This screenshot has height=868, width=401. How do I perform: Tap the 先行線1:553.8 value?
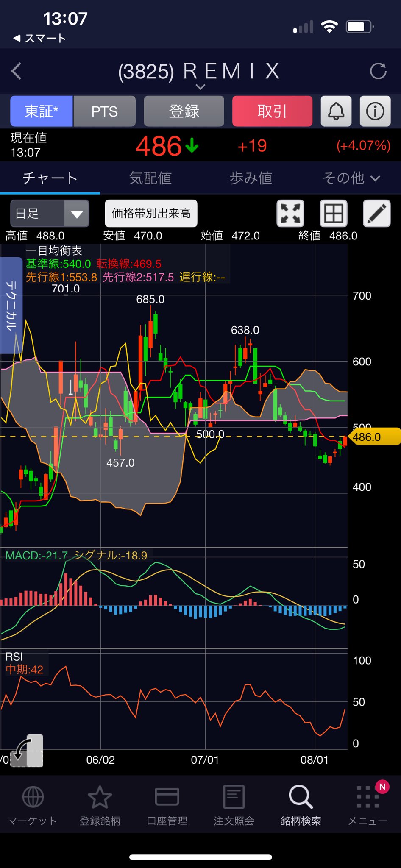pyautogui.click(x=61, y=277)
